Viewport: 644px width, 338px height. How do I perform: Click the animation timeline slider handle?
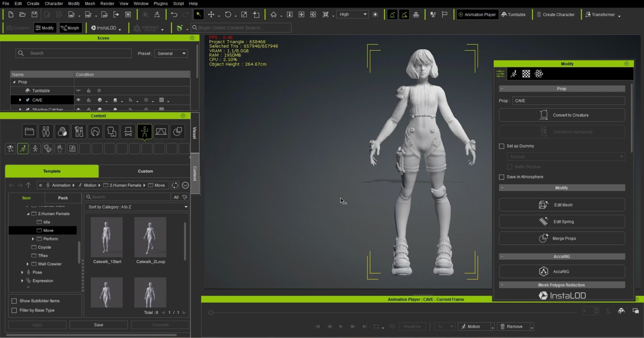coord(211,313)
